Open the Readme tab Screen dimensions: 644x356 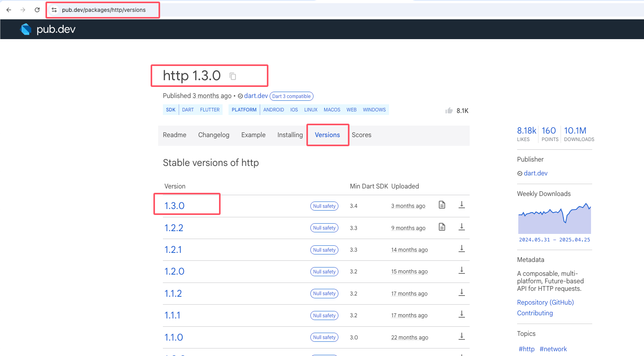click(174, 135)
